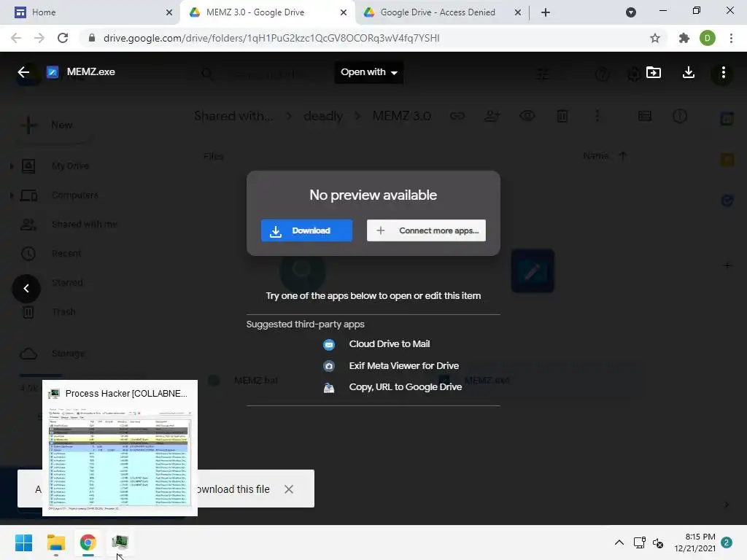Open the 'Open with' dropdown
The width and height of the screenshot is (747, 560).
tap(368, 72)
